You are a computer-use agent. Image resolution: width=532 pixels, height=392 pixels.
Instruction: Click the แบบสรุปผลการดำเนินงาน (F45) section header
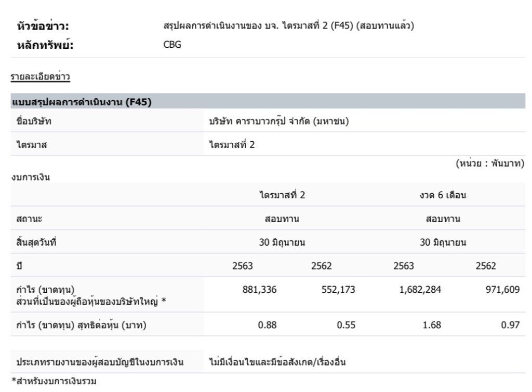point(82,102)
